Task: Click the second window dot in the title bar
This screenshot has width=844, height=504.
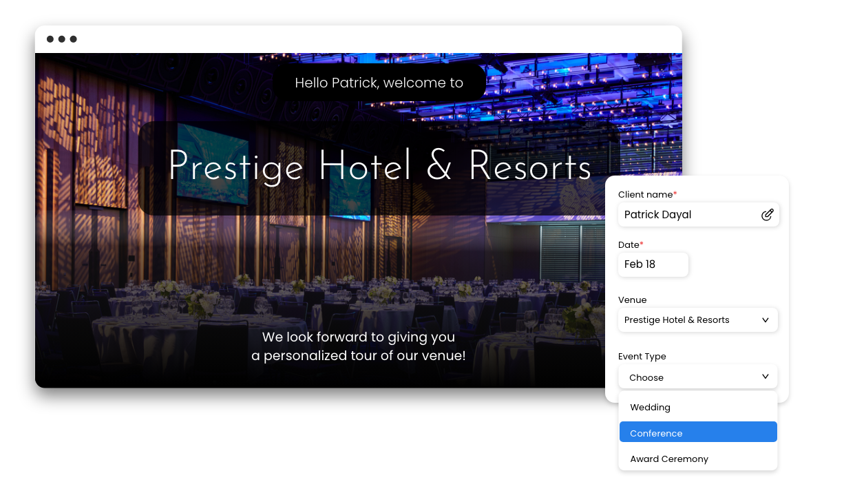Action: click(x=62, y=39)
